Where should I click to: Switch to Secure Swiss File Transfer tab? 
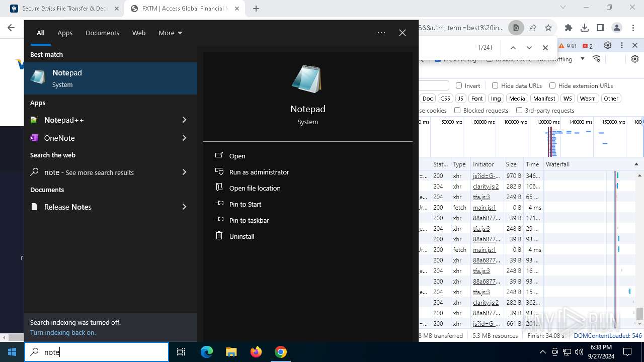coord(64,9)
